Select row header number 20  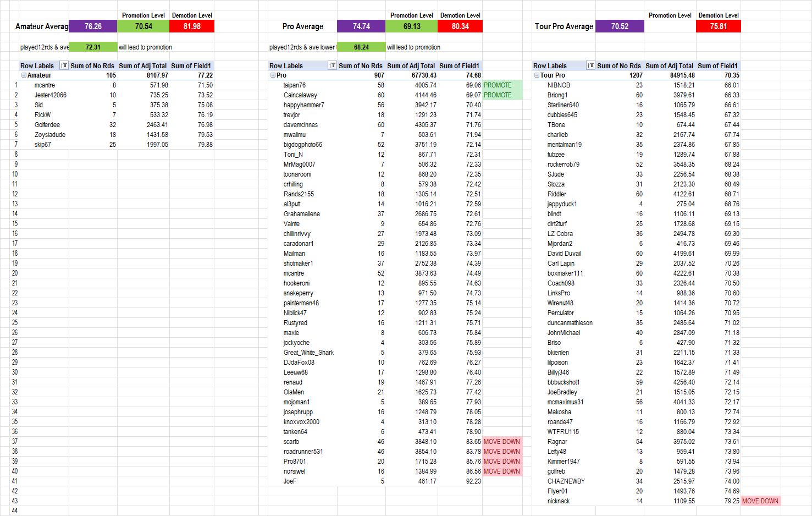[x=15, y=273]
